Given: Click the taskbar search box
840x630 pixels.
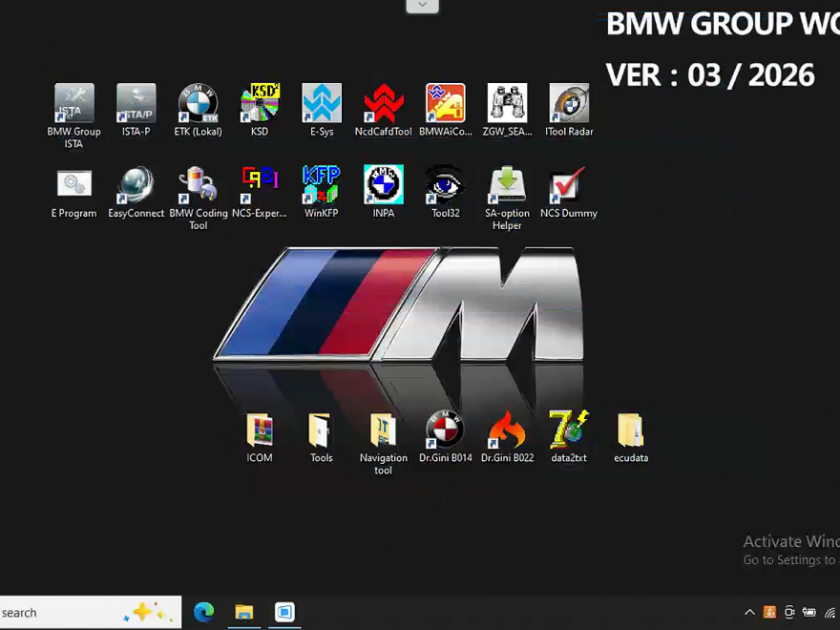Looking at the screenshot, I should coord(57,613).
